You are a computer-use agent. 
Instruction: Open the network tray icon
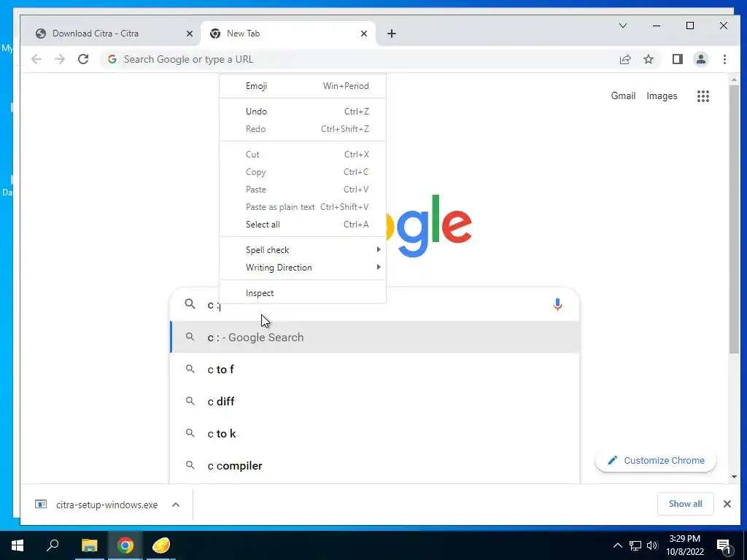(635, 545)
